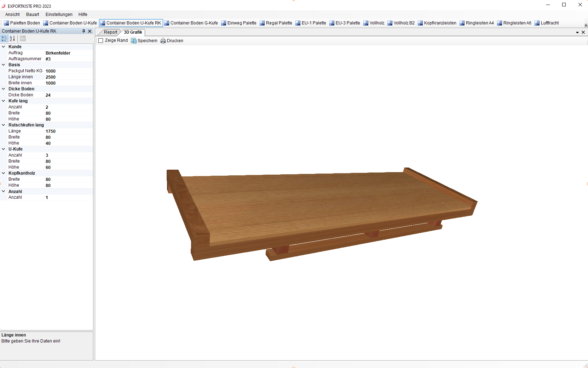Open the Bauart menu
The width and height of the screenshot is (588, 368).
[33, 15]
